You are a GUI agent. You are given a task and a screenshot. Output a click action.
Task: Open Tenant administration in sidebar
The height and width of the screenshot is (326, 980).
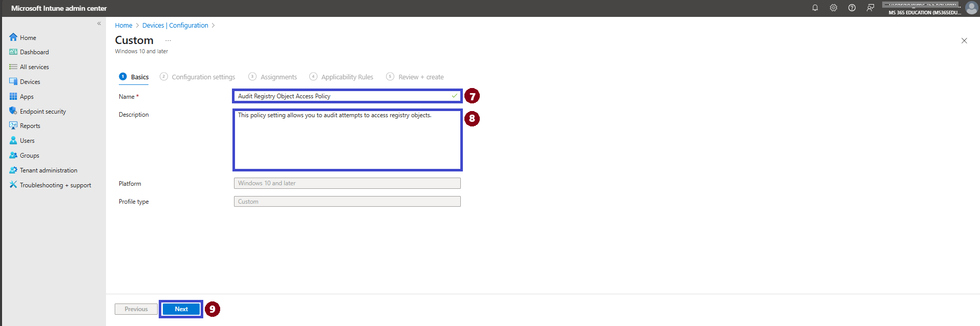click(48, 170)
